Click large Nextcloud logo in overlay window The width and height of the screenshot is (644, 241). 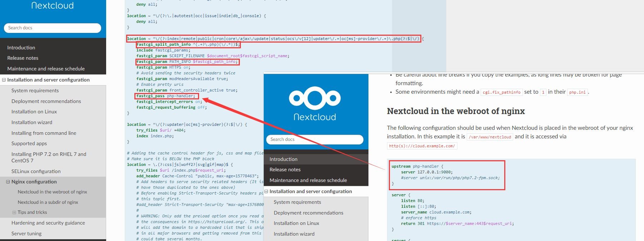click(x=315, y=104)
